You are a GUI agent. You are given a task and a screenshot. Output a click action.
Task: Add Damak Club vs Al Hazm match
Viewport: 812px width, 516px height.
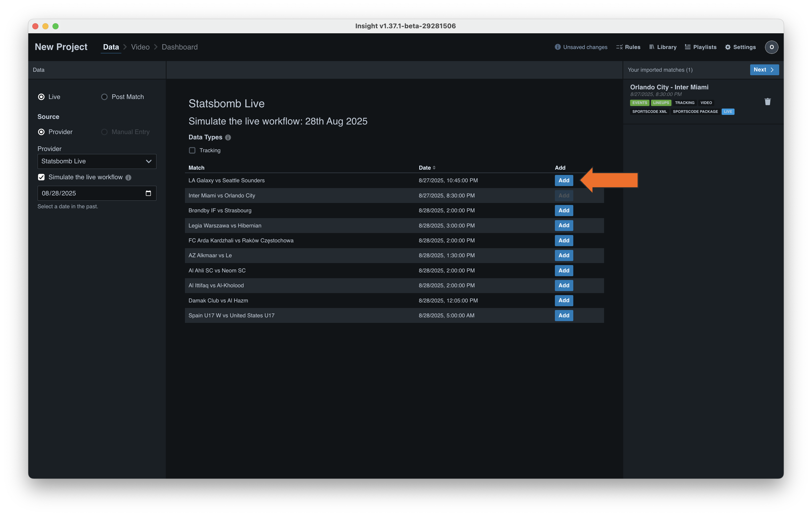(564, 300)
